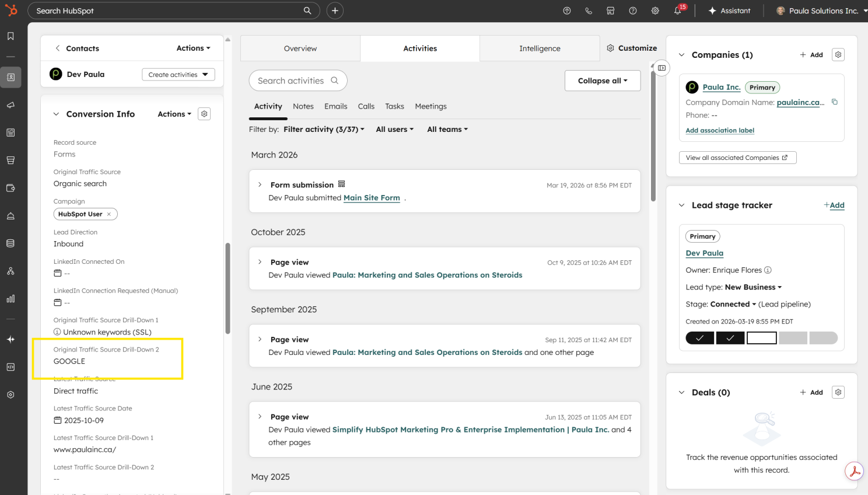Open the HubSpot home logo
Screen dimensions: 868x495
coord(11,11)
